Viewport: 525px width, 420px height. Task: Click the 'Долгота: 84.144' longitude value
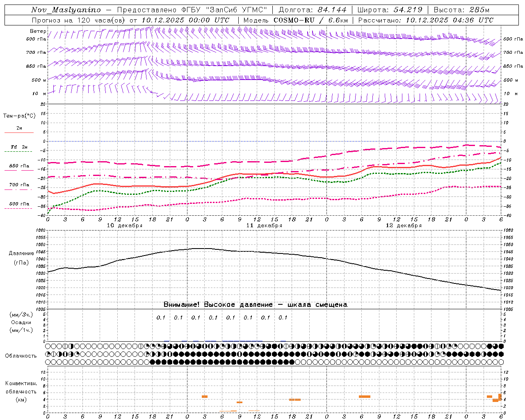pyautogui.click(x=313, y=10)
